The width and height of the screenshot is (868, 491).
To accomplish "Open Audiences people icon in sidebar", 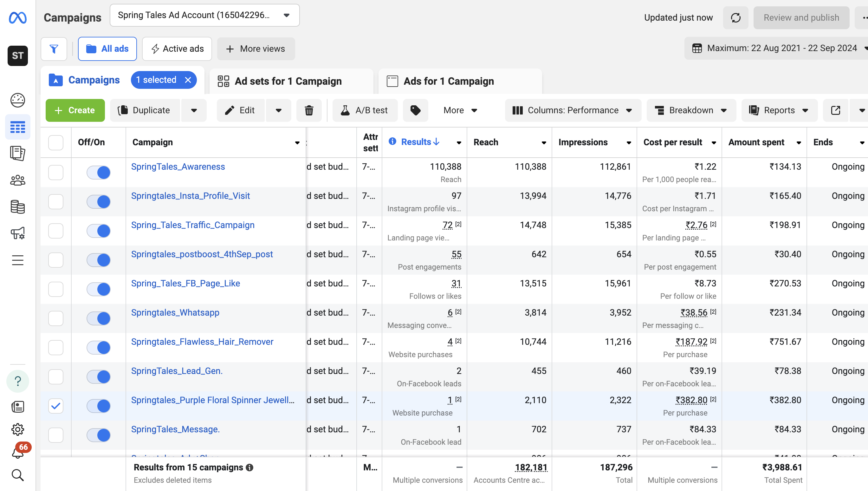I will (x=17, y=180).
